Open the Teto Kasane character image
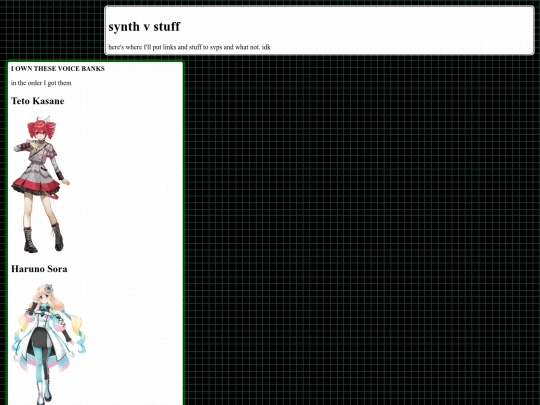Viewport: 540px width, 405px height. click(41, 184)
